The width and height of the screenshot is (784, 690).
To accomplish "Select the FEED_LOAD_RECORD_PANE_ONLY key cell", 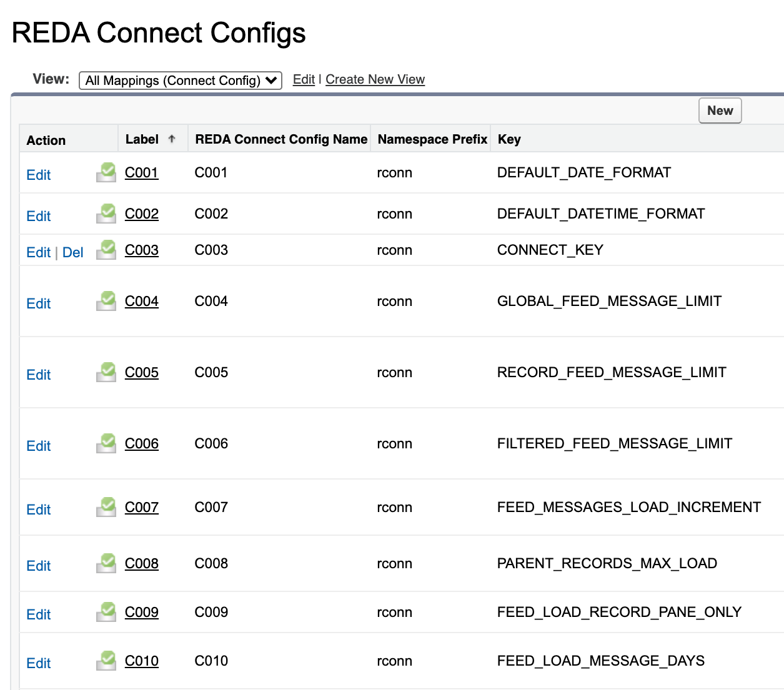I will (x=619, y=612).
